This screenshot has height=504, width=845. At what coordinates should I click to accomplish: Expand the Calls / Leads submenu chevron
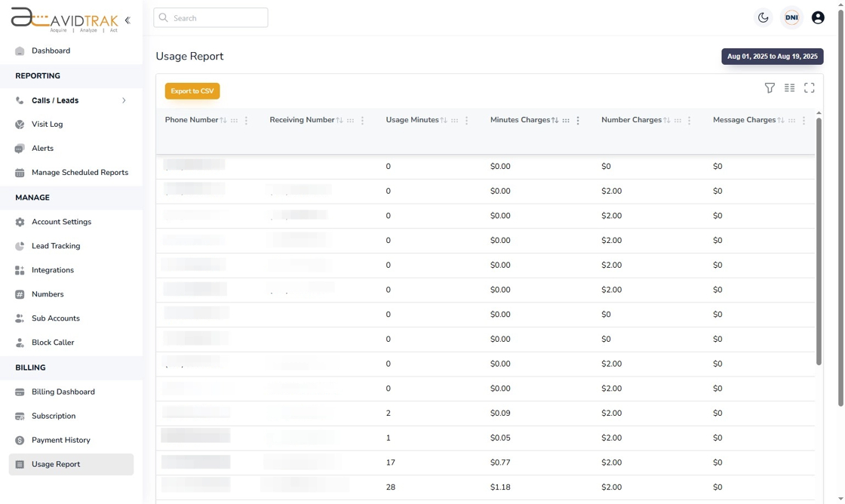coord(124,100)
